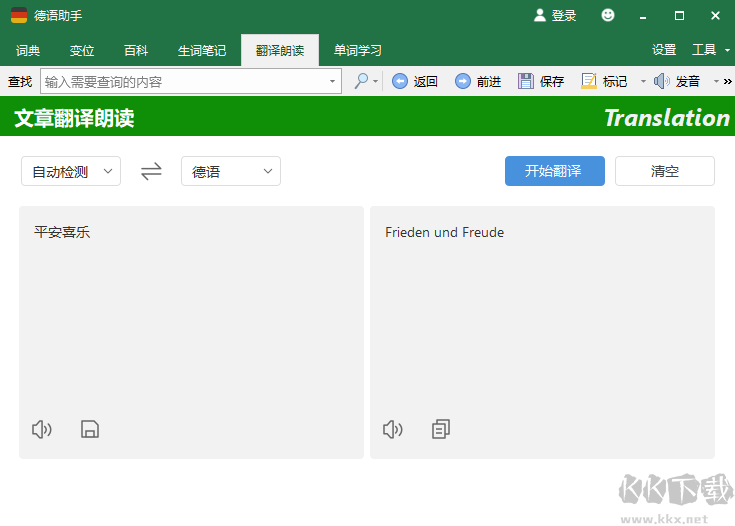The width and height of the screenshot is (735, 526).
Task: Copy the translated German text
Action: click(441, 430)
